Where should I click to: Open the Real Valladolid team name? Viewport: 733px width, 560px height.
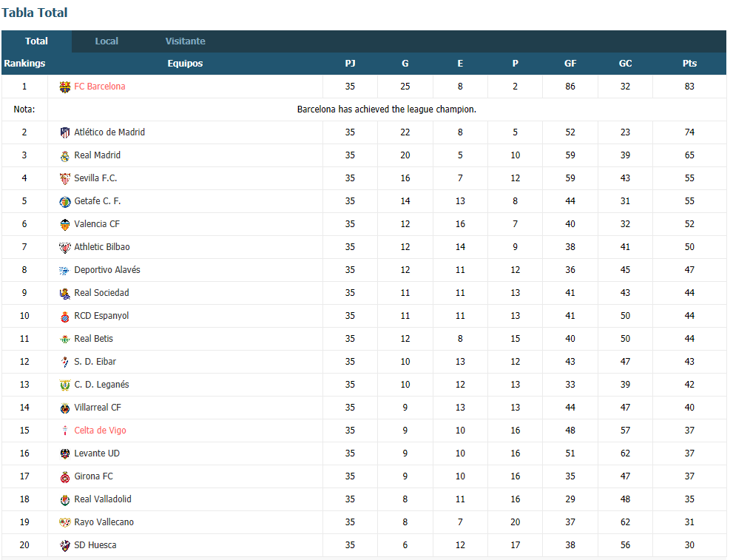[x=102, y=499]
